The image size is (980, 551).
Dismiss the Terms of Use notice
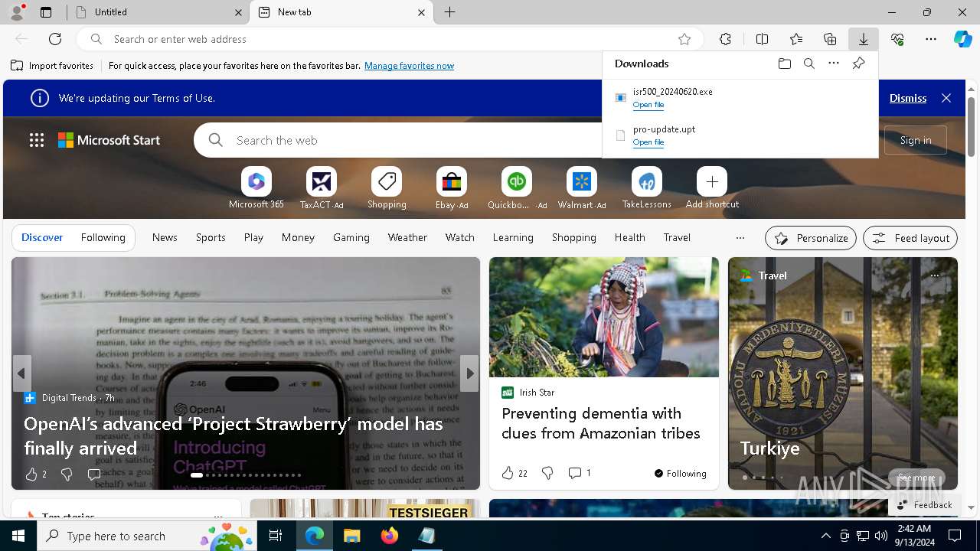point(908,98)
